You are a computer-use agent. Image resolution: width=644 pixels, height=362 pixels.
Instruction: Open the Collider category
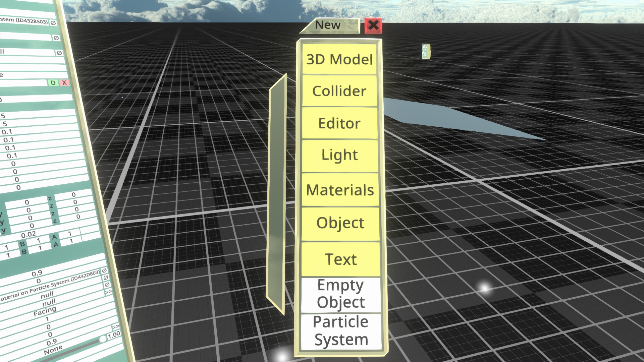tap(339, 91)
